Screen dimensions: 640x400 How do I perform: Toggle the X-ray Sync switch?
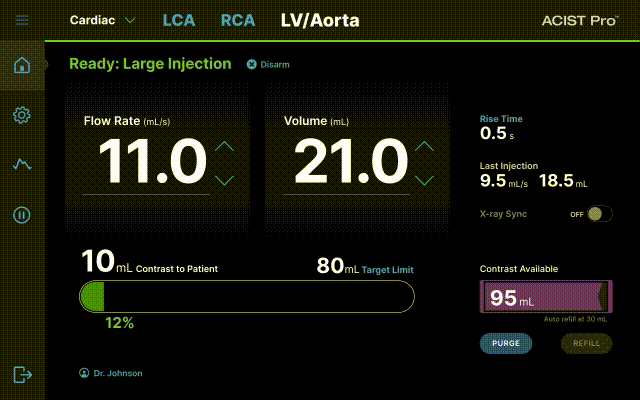click(598, 214)
